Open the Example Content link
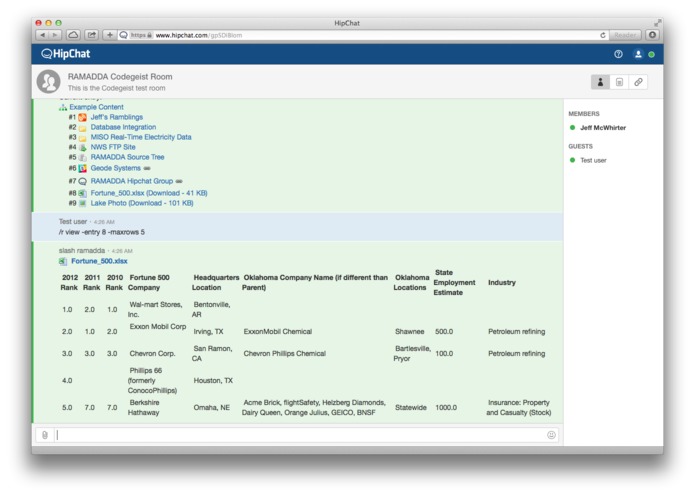695x494 pixels. click(96, 107)
